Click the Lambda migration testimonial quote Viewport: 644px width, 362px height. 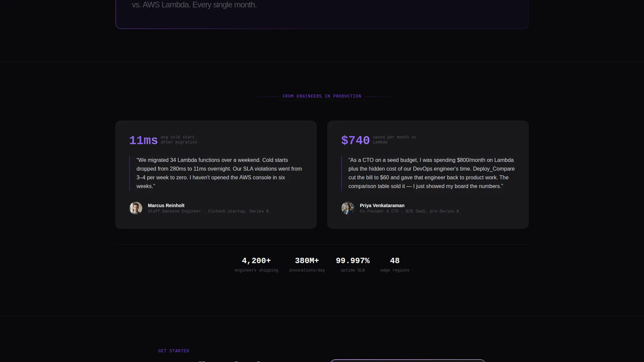[x=219, y=173]
